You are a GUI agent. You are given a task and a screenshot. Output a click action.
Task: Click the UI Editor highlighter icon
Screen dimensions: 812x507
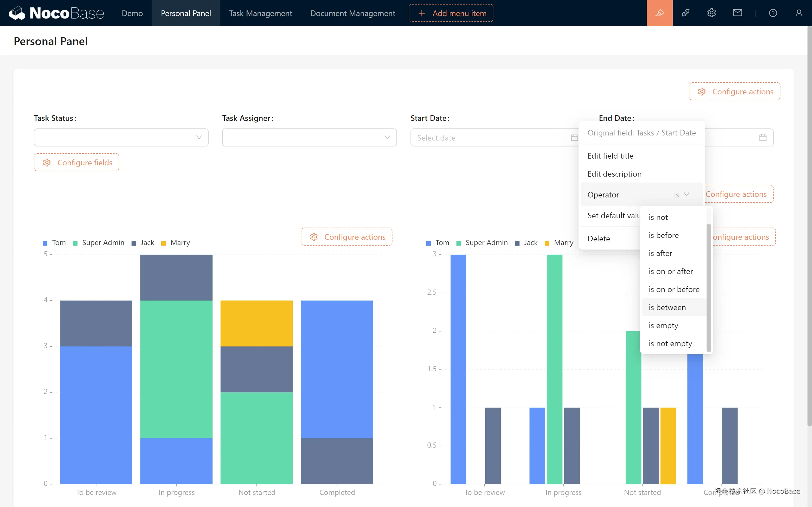(659, 13)
